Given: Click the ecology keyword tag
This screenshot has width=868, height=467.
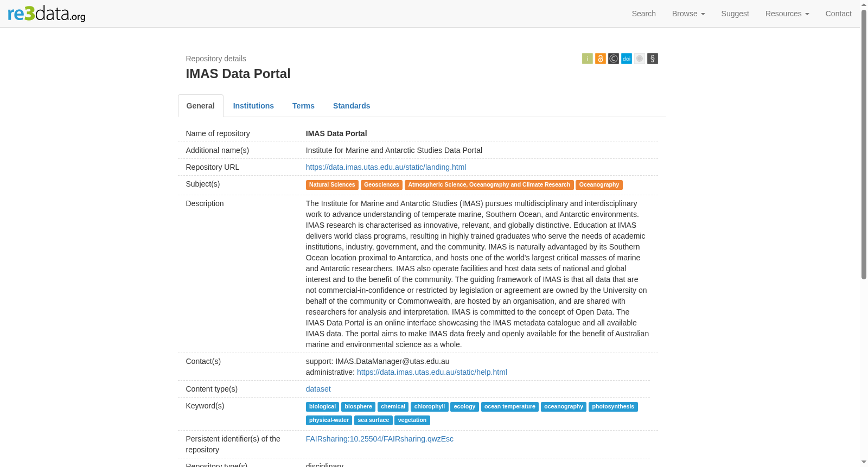Looking at the screenshot, I should tap(464, 407).
